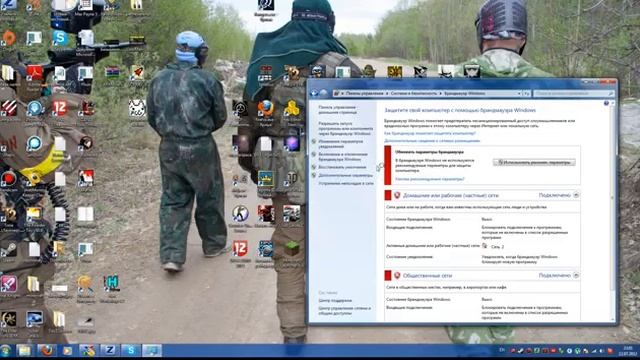Click shield icon beside public networks heading
The height and width of the screenshot is (360, 640).
tap(397, 276)
